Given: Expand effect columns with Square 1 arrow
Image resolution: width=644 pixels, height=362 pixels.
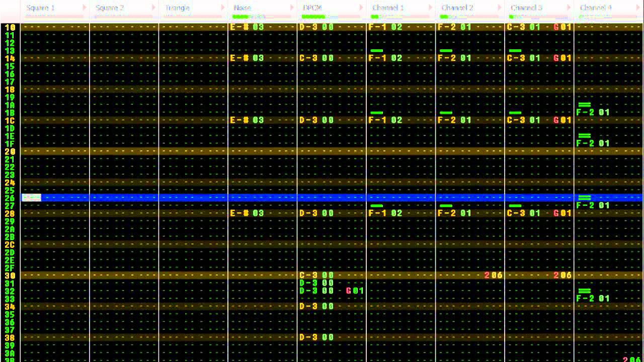Looking at the screenshot, I should [84, 8].
